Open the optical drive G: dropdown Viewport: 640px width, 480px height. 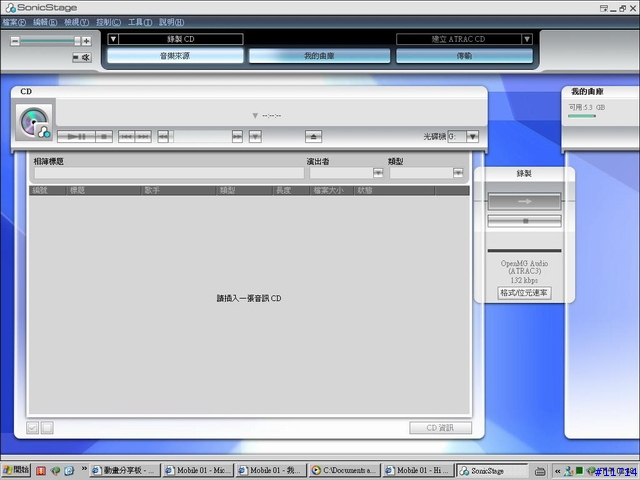(472, 136)
